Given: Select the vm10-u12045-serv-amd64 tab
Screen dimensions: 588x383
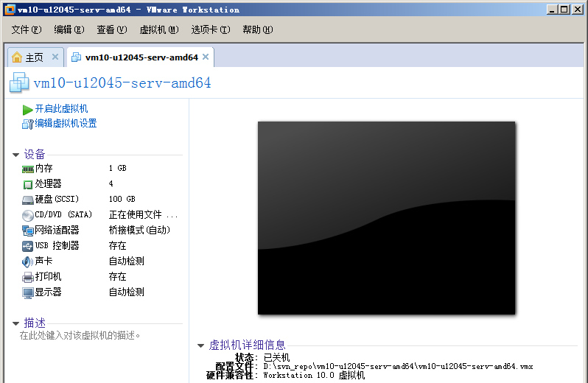Looking at the screenshot, I should click(x=141, y=57).
